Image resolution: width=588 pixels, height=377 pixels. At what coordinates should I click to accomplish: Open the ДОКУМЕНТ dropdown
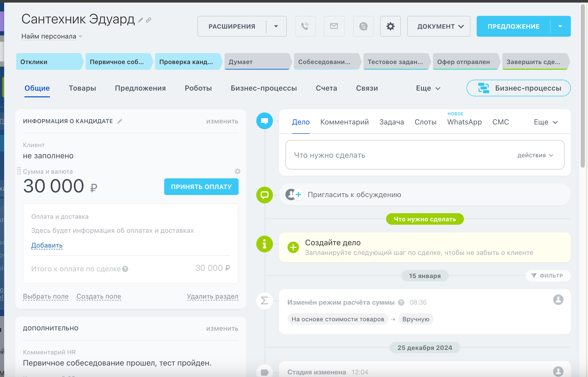439,26
